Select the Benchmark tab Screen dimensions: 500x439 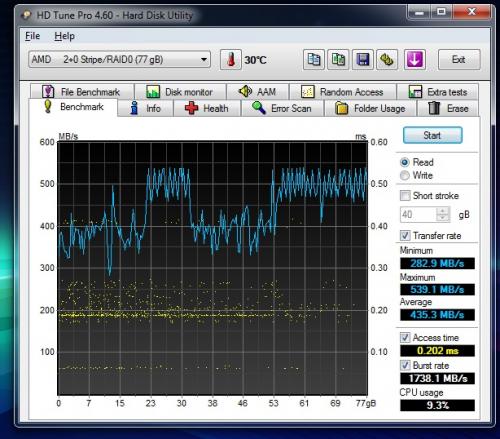pos(73,107)
